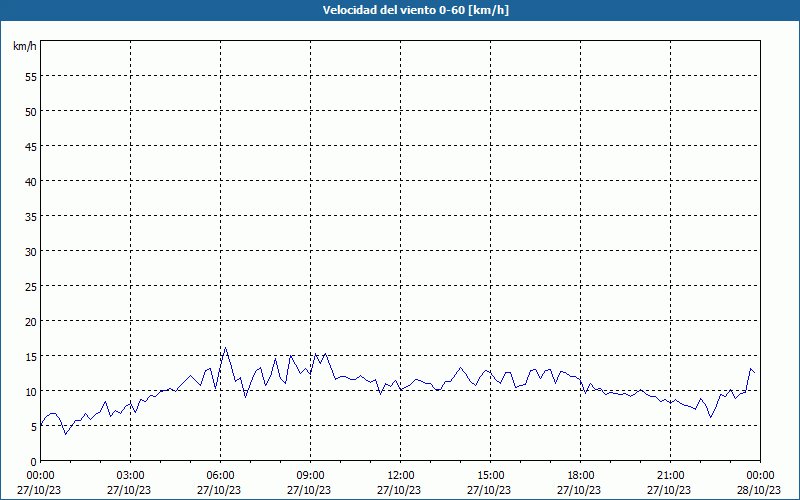Click the 03:00 time label on x-axis
The height and width of the screenshot is (500, 800).
[131, 476]
